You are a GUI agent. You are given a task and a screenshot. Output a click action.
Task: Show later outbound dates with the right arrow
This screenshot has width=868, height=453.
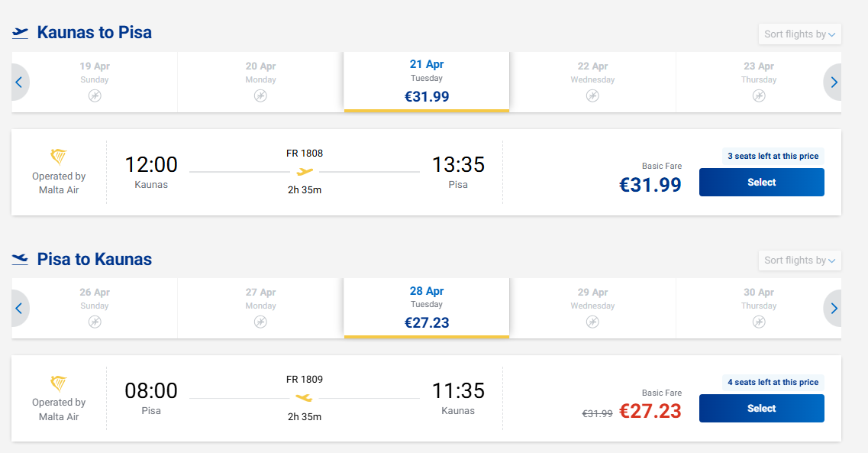coord(834,83)
